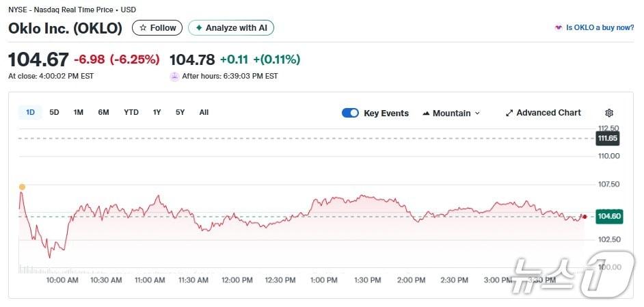The image size is (644, 307).
Task: Click the Advanced Chart expand icon
Action: (509, 114)
